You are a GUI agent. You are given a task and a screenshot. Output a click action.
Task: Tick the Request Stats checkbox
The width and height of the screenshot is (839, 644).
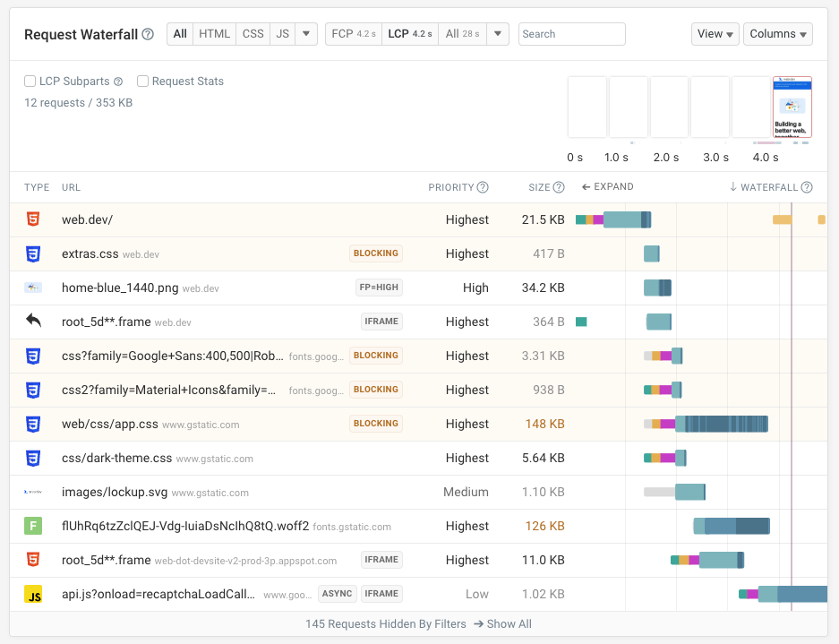143,82
